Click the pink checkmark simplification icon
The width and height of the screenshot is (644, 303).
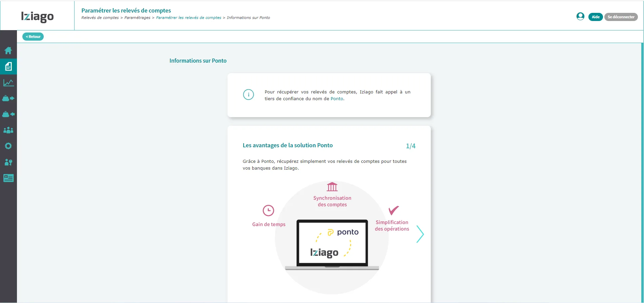pos(394,210)
